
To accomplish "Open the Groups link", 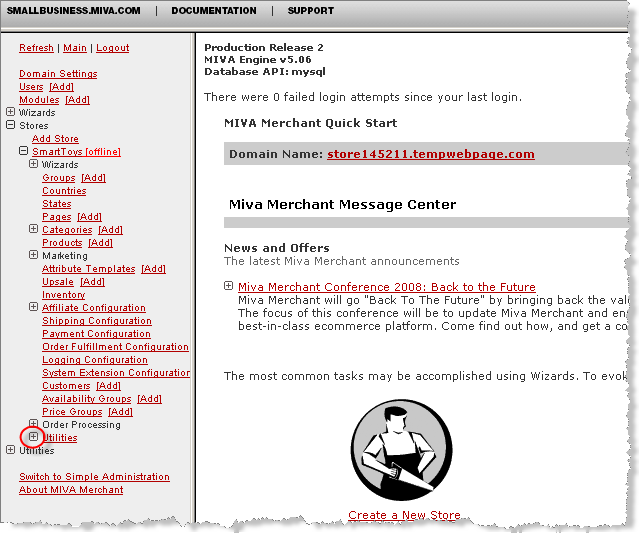I will [59, 178].
